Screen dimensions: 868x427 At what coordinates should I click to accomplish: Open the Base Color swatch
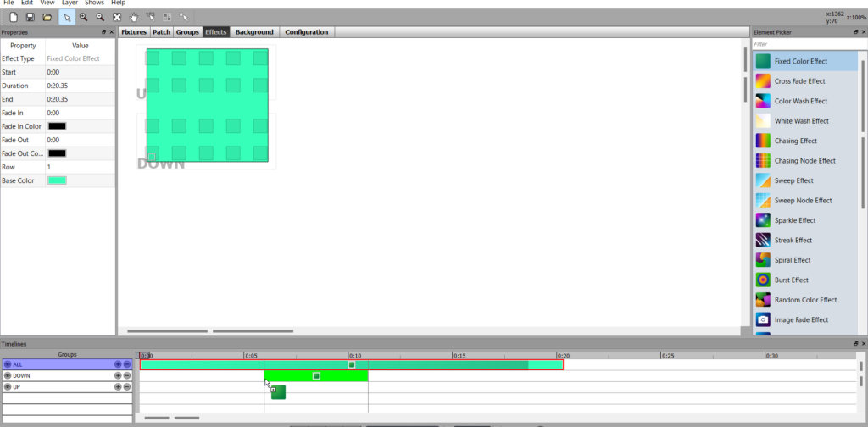(57, 180)
